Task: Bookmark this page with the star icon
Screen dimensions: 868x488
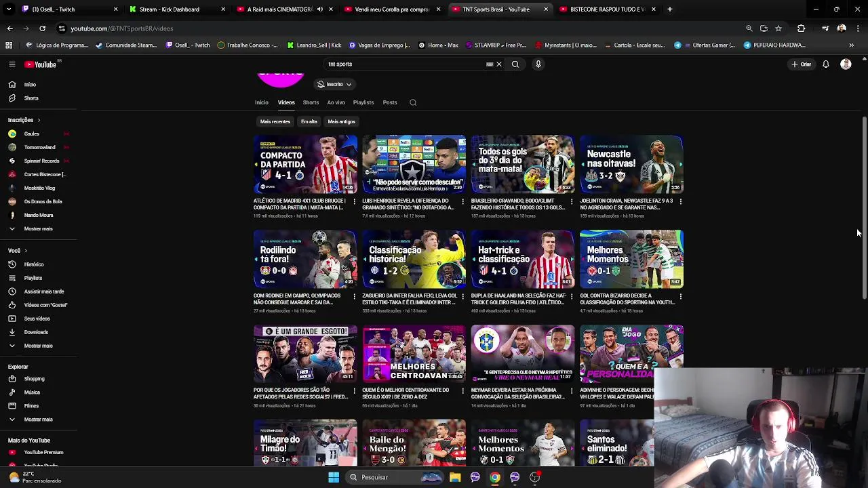Action: coord(778,28)
